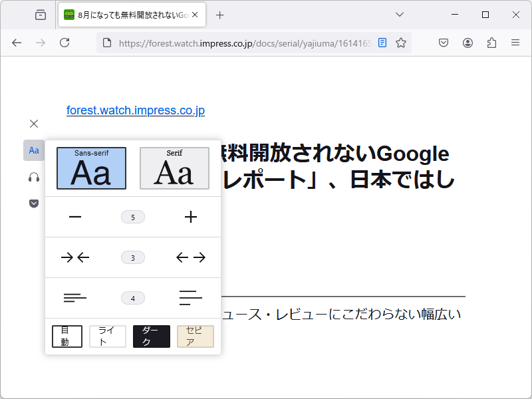Open the tab list dropdown chevron
Screen dimensions: 532x399
click(x=400, y=14)
